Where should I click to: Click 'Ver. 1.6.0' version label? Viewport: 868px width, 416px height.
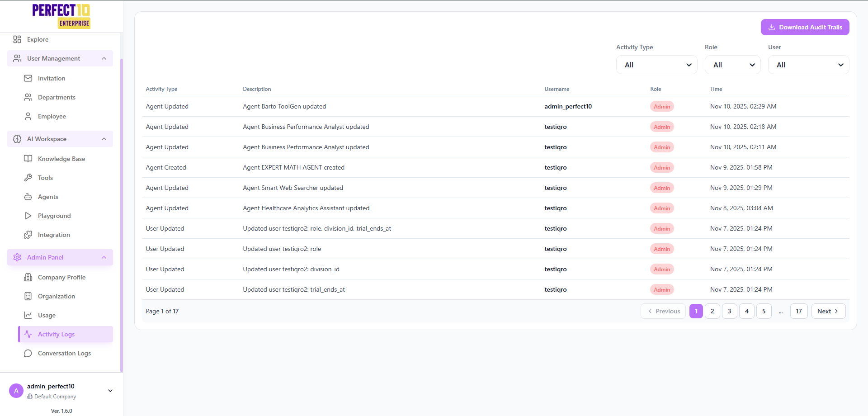tap(61, 411)
